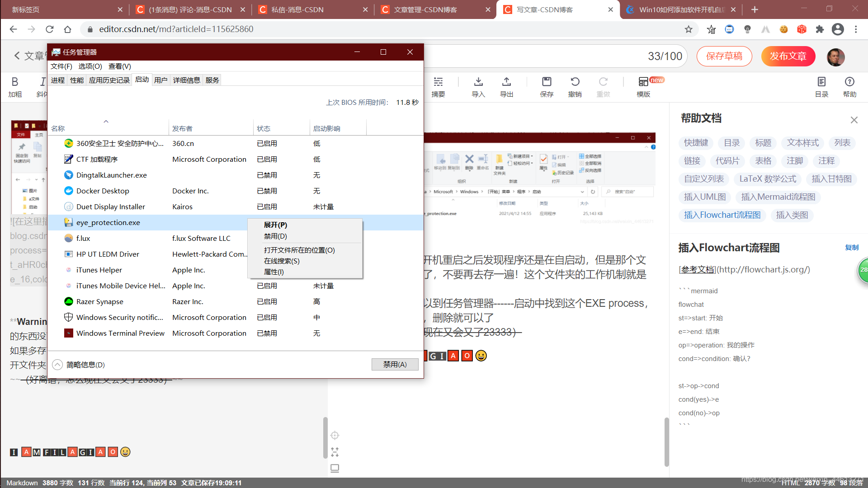This screenshot has height=488, width=868.
Task: Click the 禁用(A) button in Task Manager
Action: click(x=395, y=364)
